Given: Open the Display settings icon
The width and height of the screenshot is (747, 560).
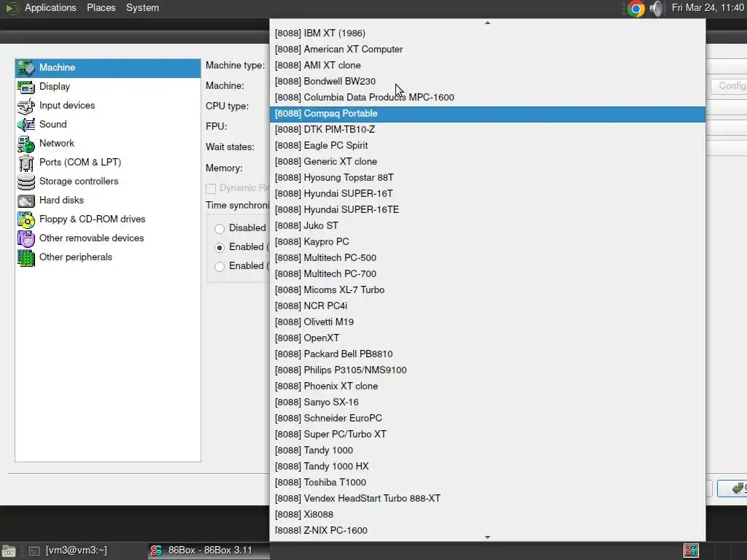Looking at the screenshot, I should click(x=26, y=87).
